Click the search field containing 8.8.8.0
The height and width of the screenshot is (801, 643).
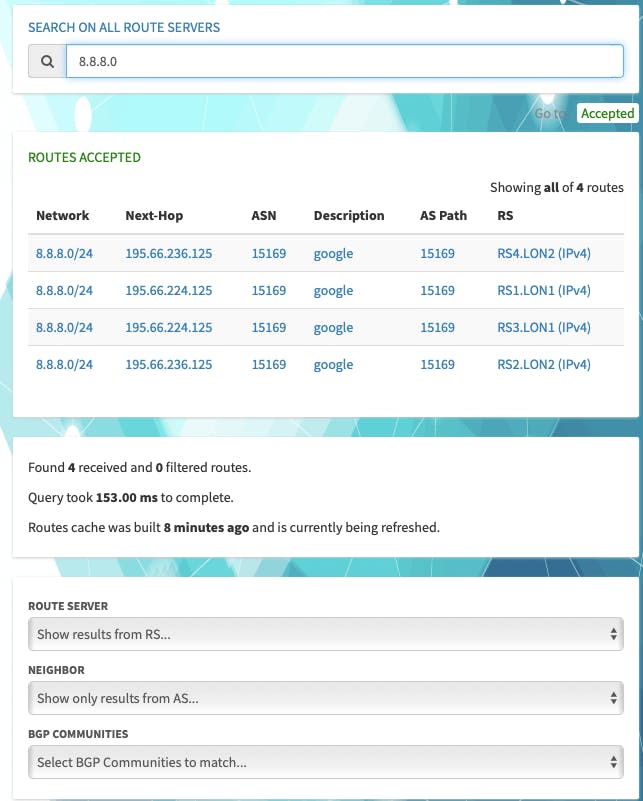(344, 61)
